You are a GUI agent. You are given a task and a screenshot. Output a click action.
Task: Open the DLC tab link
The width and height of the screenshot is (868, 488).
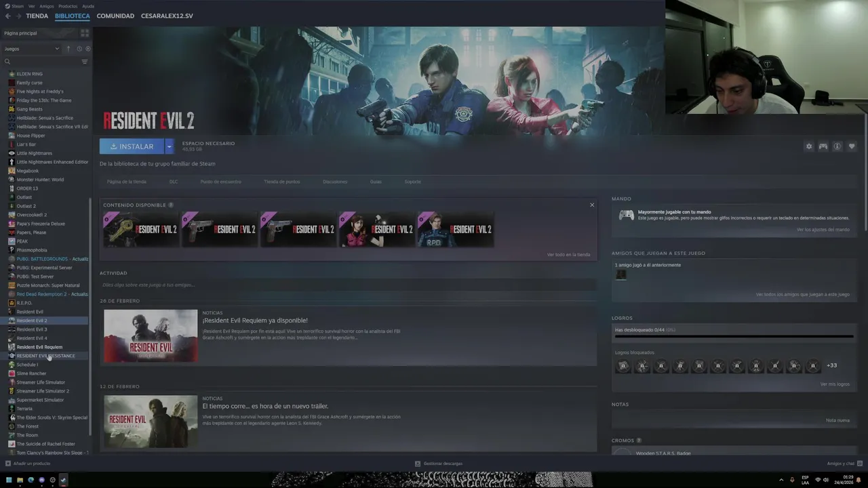(x=174, y=182)
